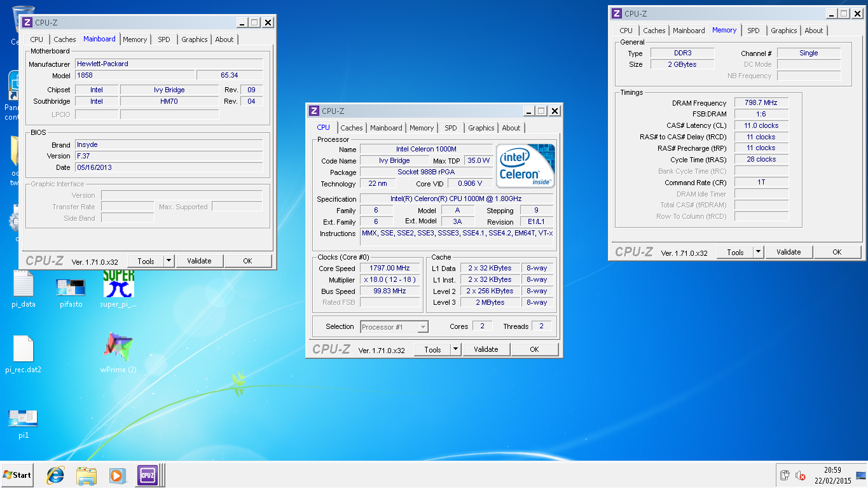Switch to Memory tab in Mainboard window
The height and width of the screenshot is (488, 868).
coord(135,39)
